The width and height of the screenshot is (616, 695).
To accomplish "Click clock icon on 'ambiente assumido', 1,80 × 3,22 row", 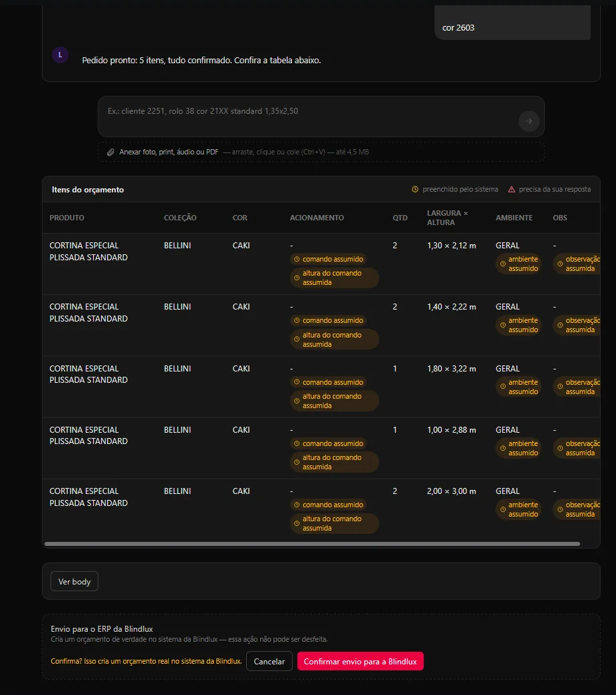I will click(x=503, y=387).
